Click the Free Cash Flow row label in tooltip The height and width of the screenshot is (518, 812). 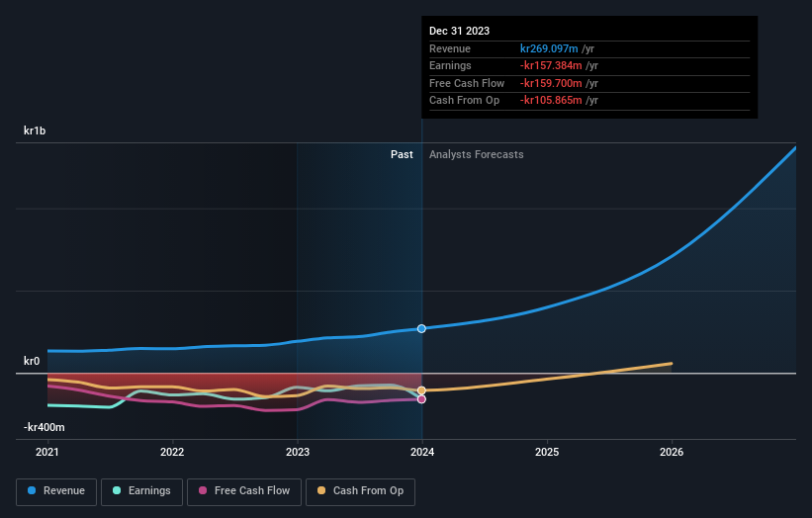467,83
